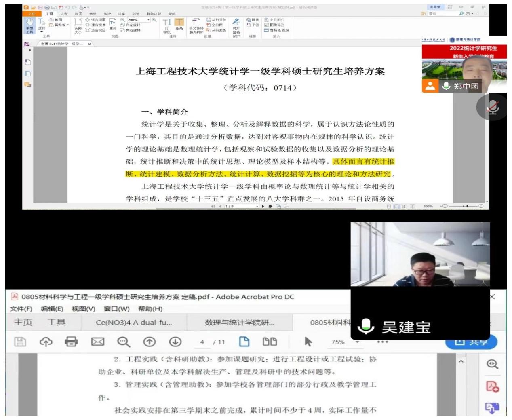
Task: Click the Highlight (高亮) tool
Action: [179, 24]
